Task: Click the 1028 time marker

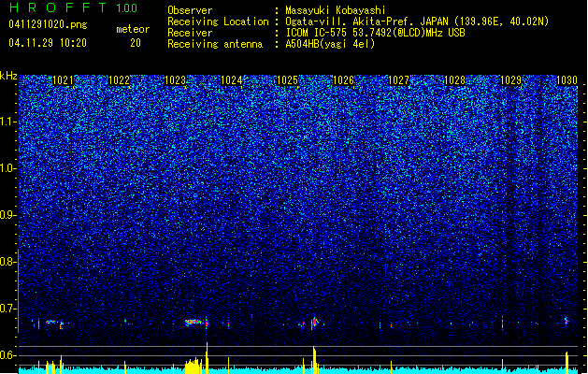Action: pyautogui.click(x=455, y=80)
